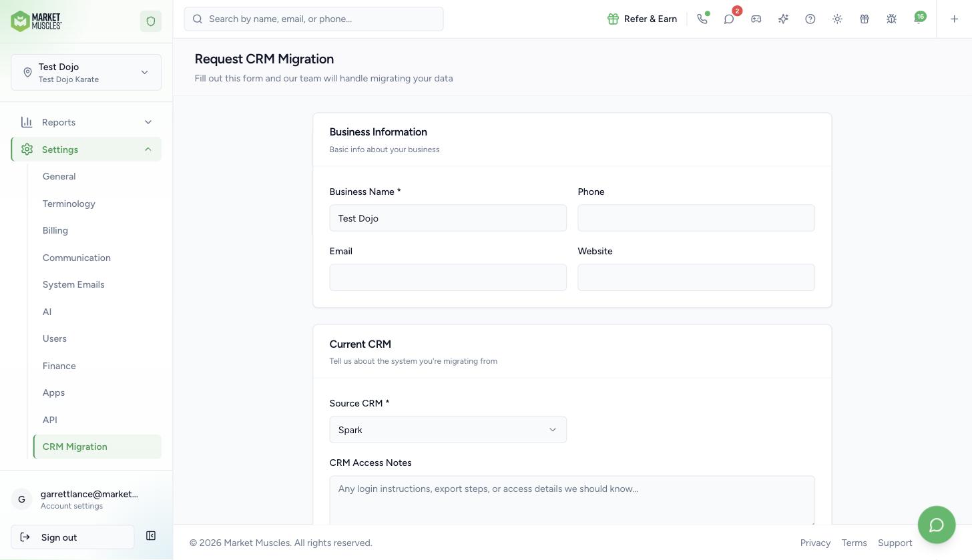Open the help question mark icon
The image size is (972, 560).
coord(810,19)
